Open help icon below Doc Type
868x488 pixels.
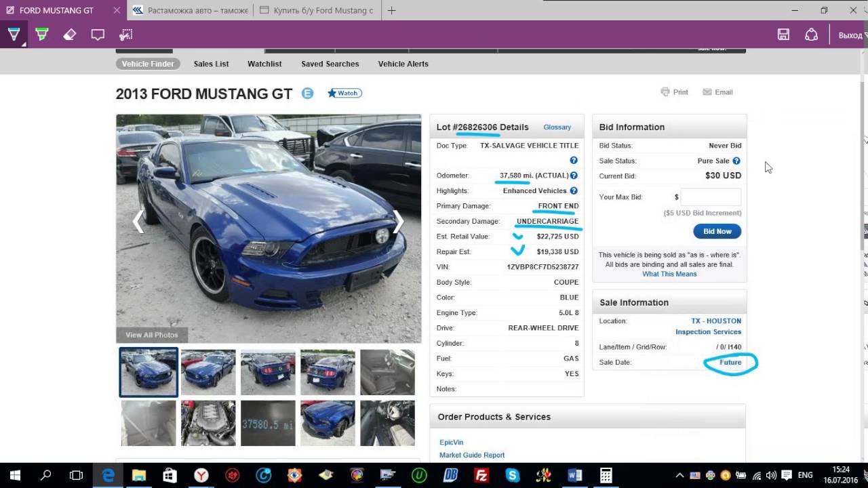[x=574, y=161]
